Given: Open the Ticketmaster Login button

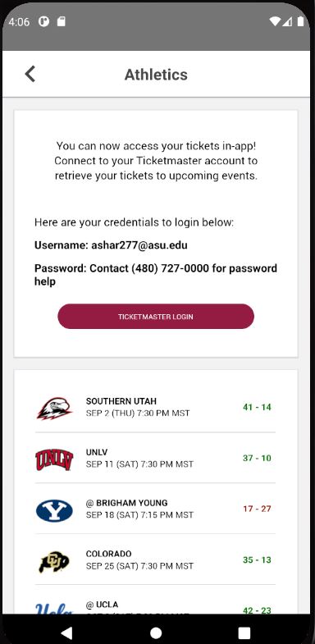Looking at the screenshot, I should pos(156,316).
